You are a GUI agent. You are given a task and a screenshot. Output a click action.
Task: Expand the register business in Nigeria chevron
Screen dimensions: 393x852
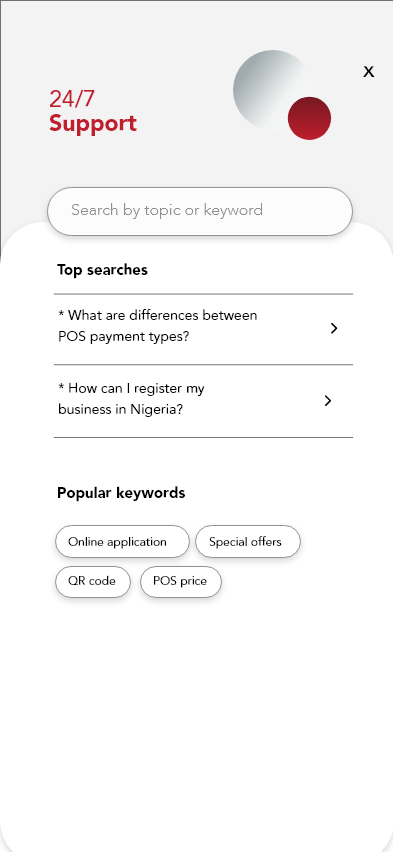pyautogui.click(x=327, y=401)
